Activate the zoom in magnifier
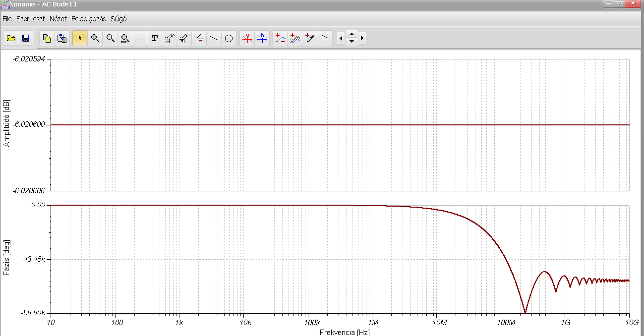Viewport: 644px width, 336px height. coord(95,38)
